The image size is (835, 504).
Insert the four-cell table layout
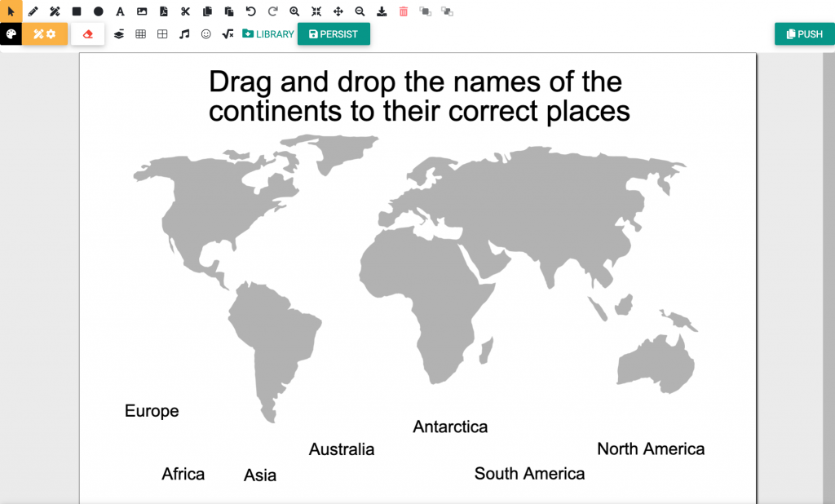(162, 34)
